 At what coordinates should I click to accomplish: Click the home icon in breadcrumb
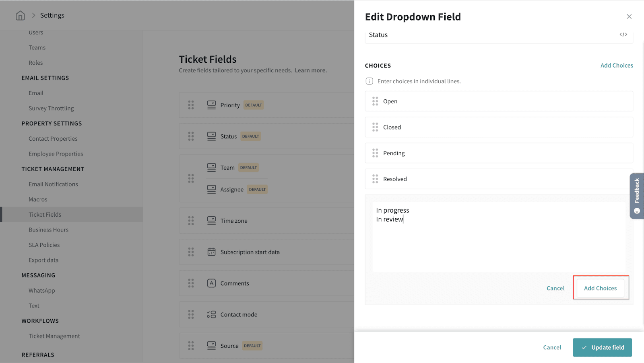coord(20,16)
